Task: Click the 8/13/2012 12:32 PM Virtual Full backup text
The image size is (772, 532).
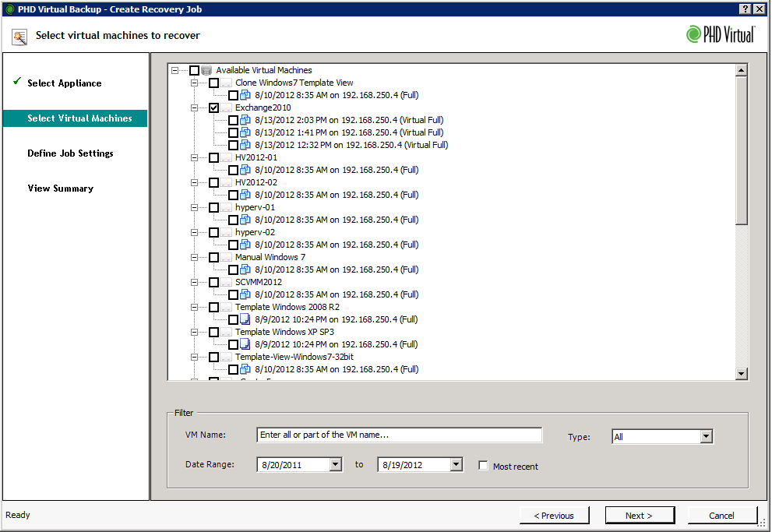Action: pos(351,145)
